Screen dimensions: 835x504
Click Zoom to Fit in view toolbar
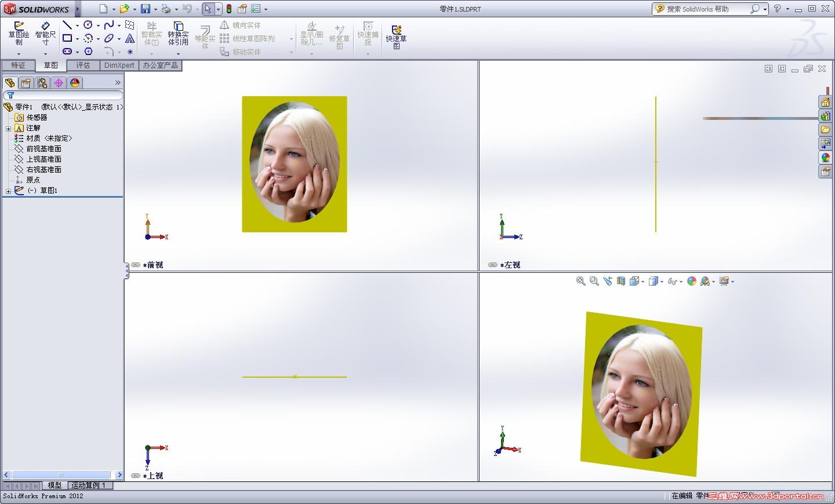click(x=580, y=281)
